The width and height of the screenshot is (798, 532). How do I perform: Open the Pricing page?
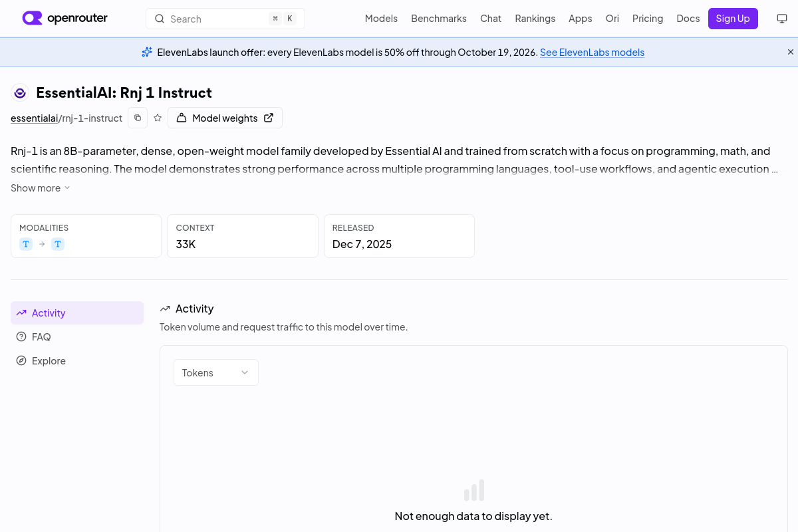(648, 19)
